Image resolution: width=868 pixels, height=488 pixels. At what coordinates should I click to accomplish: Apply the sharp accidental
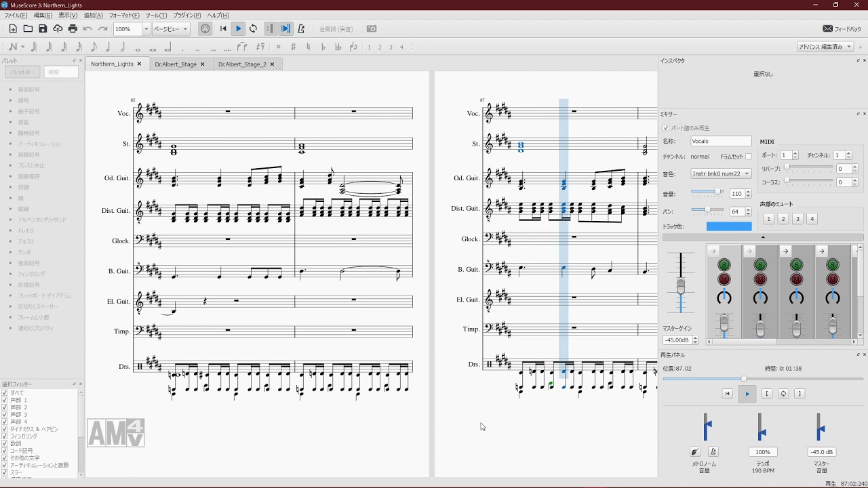[293, 47]
